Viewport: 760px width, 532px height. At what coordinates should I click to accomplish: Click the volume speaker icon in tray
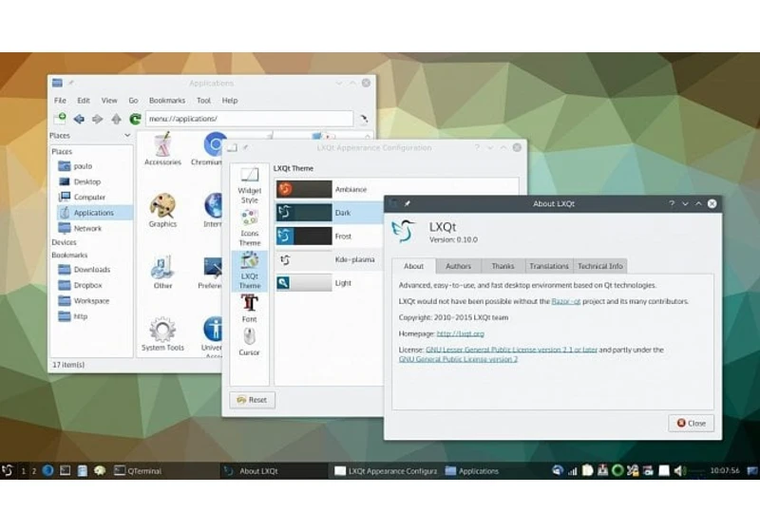679,470
